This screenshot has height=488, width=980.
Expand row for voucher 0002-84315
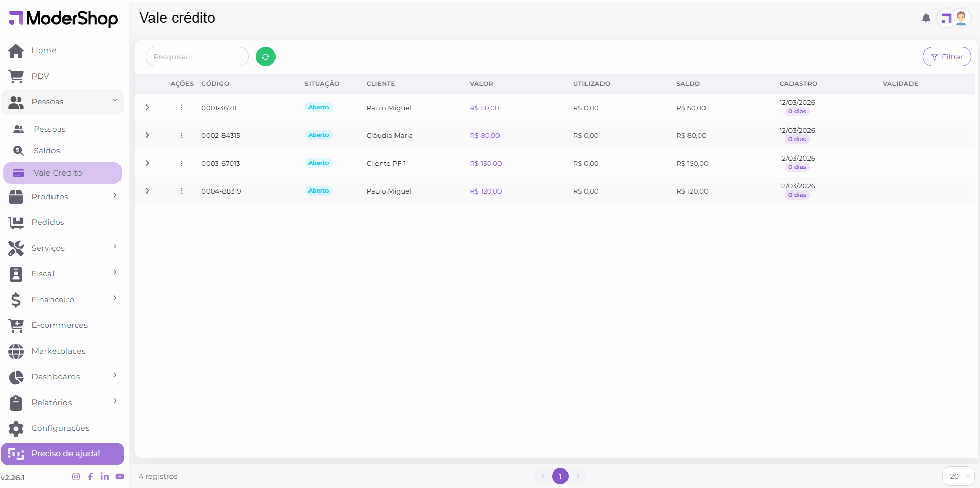pos(147,135)
